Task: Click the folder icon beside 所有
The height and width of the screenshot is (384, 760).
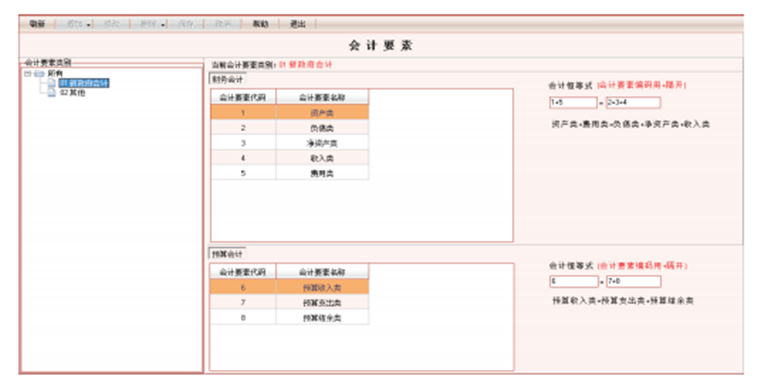Action: (39, 74)
